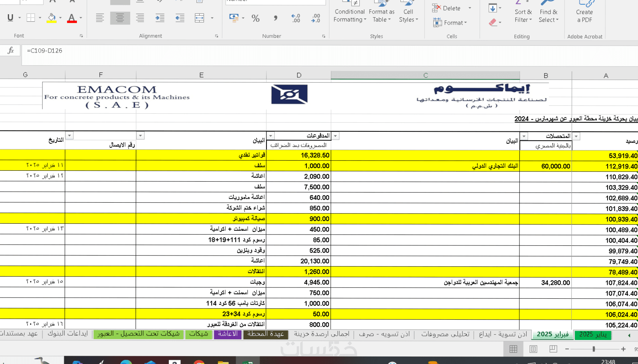
Task: Switch to Normal view
Action: coord(513,349)
